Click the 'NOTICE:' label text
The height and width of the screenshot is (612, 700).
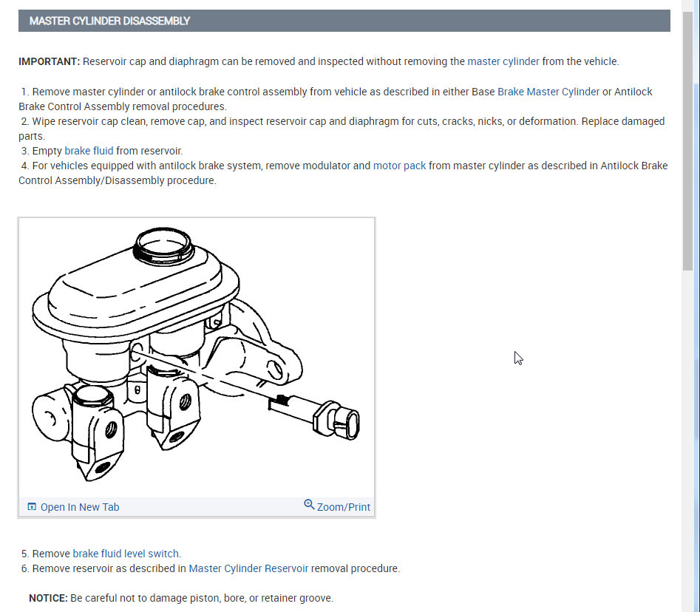coord(48,598)
